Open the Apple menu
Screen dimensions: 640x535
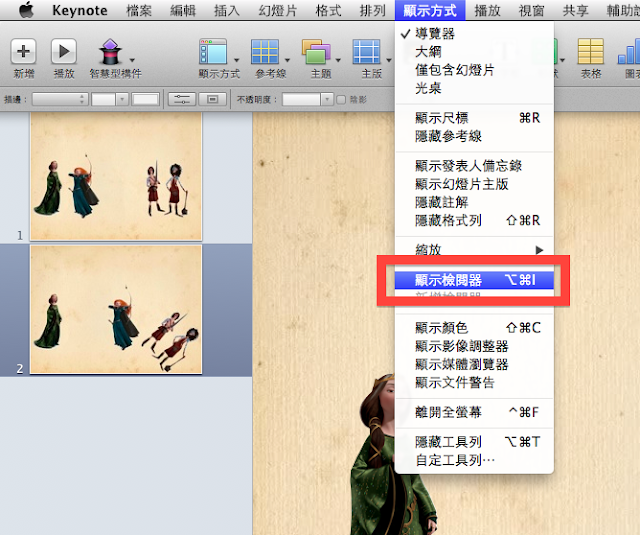coord(27,10)
